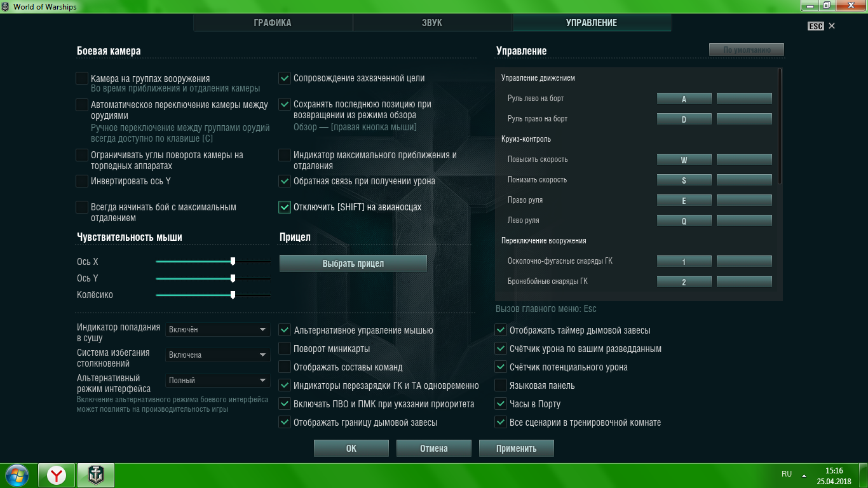Open the Windows Start menu
The image size is (868, 488).
pyautogui.click(x=17, y=475)
